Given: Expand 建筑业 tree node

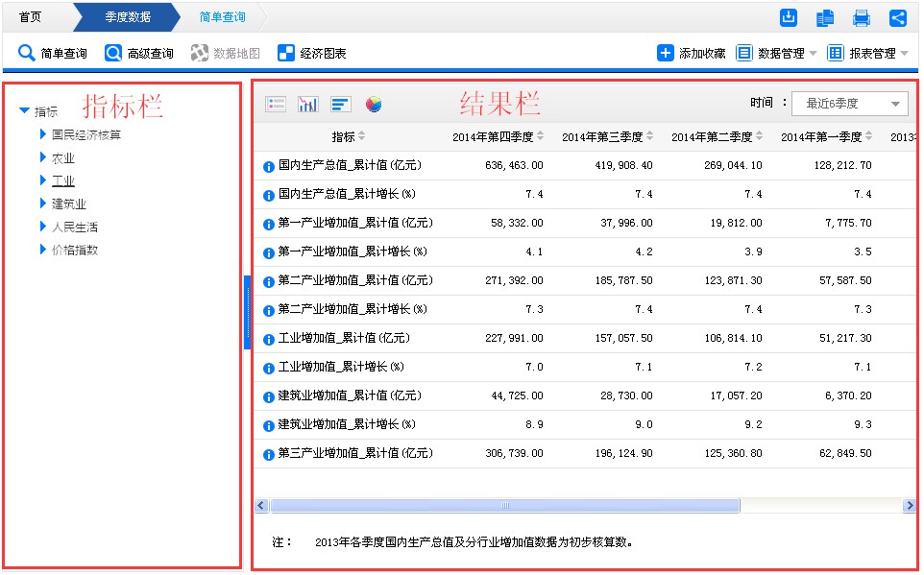Looking at the screenshot, I should (42, 204).
